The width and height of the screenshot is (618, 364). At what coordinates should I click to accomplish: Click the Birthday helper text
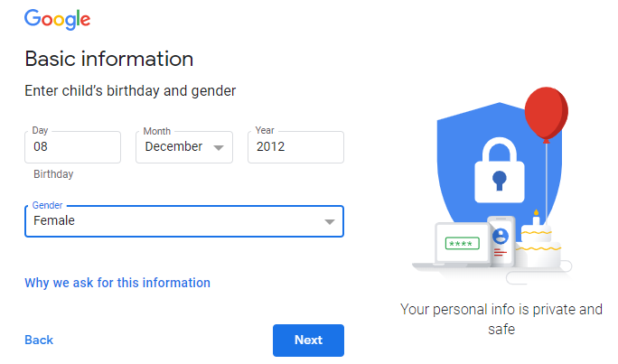pyautogui.click(x=53, y=174)
